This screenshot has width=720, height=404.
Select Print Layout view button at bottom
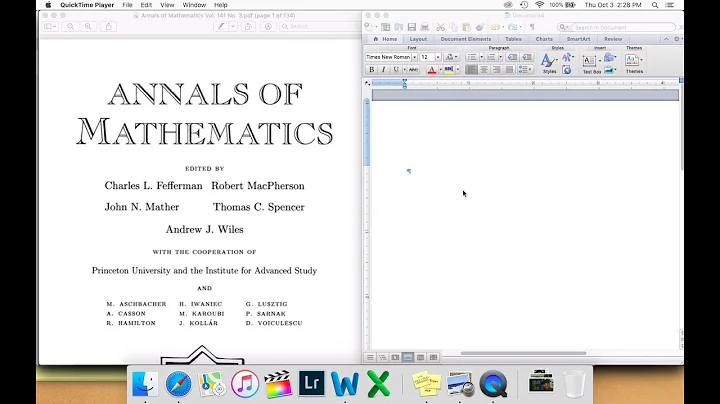(407, 357)
